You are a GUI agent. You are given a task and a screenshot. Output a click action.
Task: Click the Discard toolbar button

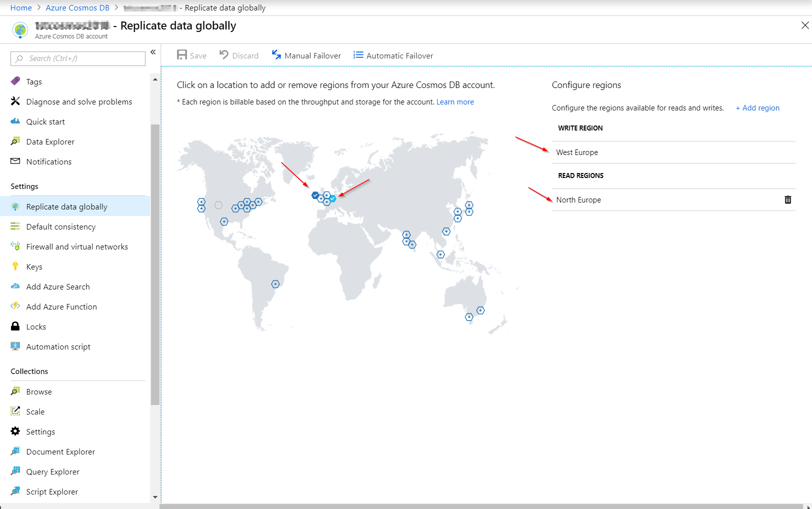[239, 55]
